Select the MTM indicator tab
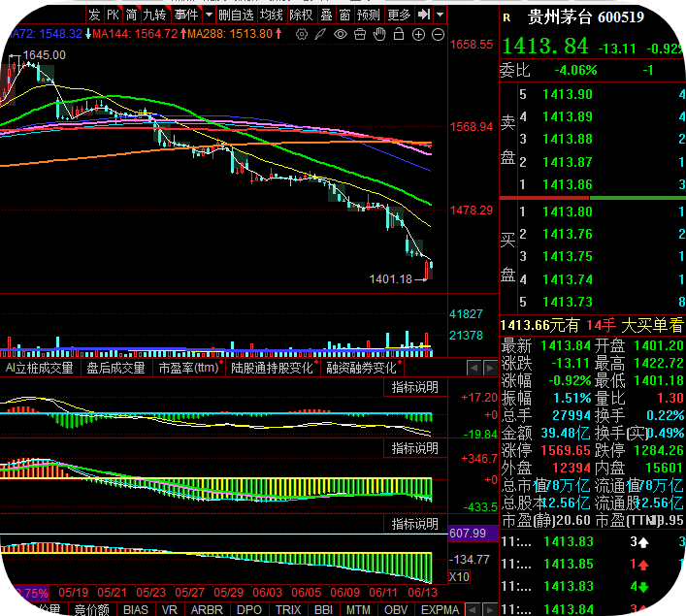Screen dimensions: 686x616 coord(358,609)
